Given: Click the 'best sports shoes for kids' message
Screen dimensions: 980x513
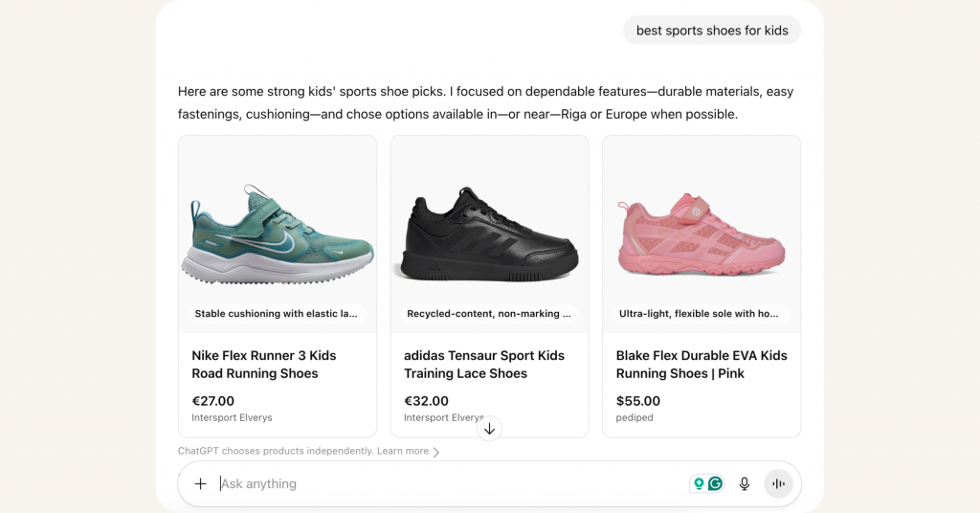Looking at the screenshot, I should point(712,31).
